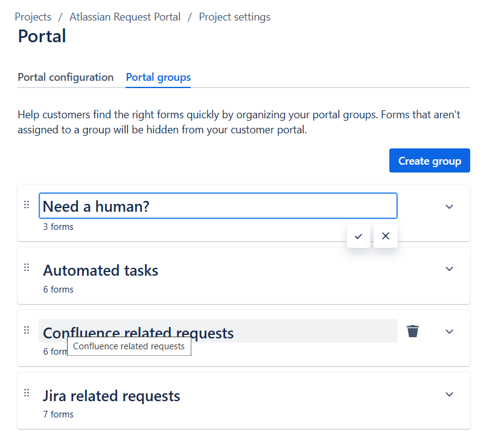Delete the Confluence related requests group
Image resolution: width=504 pixels, height=447 pixels.
(413, 331)
